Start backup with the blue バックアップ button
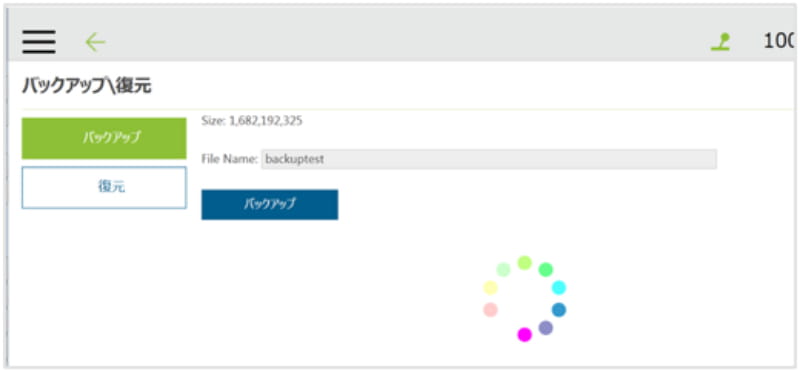Viewport: 800px width, 372px height. [x=269, y=205]
